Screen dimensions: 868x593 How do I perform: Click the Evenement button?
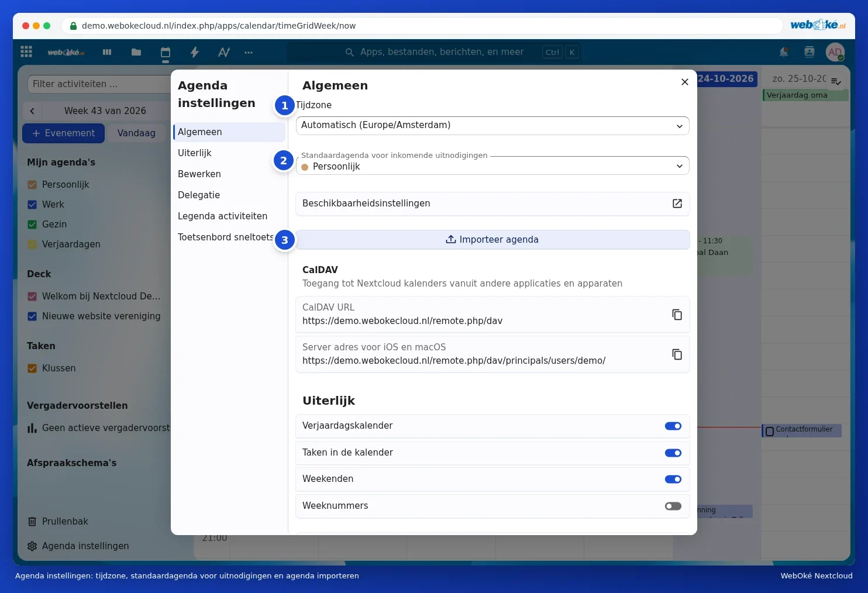(x=63, y=133)
